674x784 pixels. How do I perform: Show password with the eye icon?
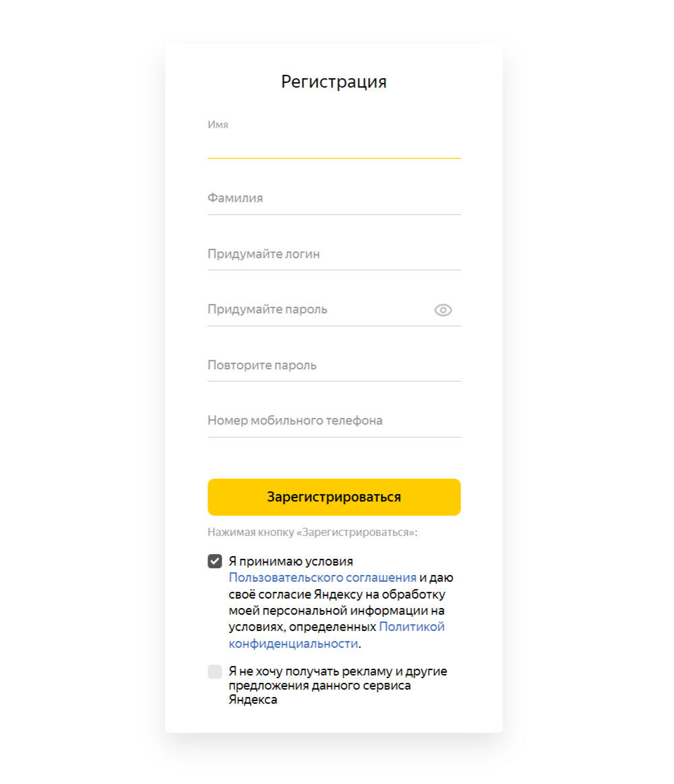click(x=443, y=310)
